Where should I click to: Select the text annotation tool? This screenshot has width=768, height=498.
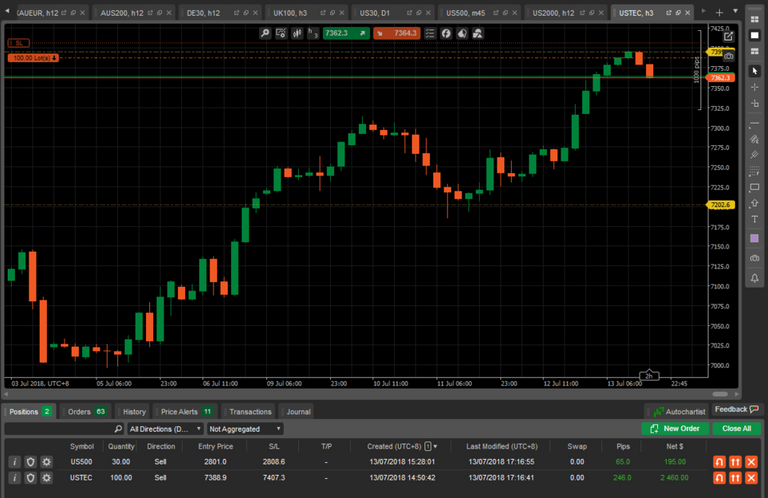click(x=755, y=220)
